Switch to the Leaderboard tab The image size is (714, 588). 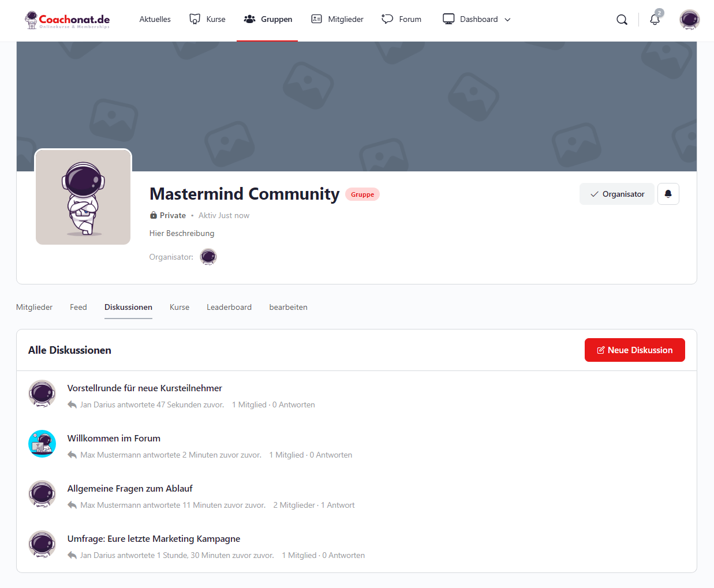[x=229, y=307]
